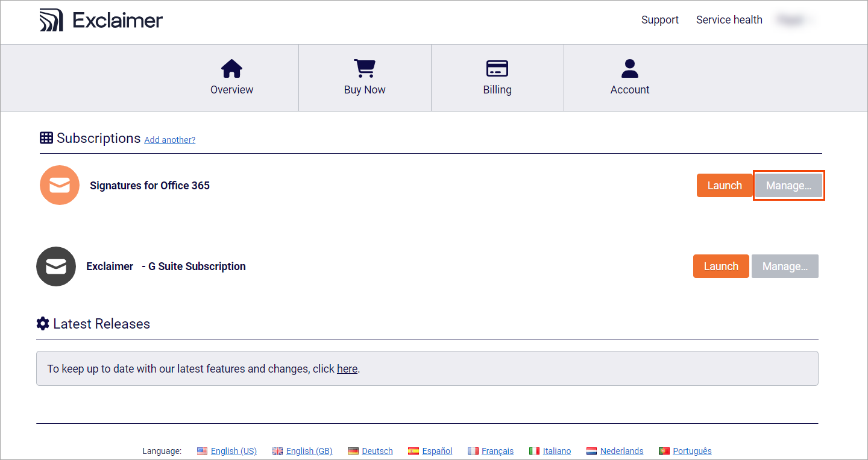Click the here link for latest features
The height and width of the screenshot is (460, 868).
[x=347, y=368]
